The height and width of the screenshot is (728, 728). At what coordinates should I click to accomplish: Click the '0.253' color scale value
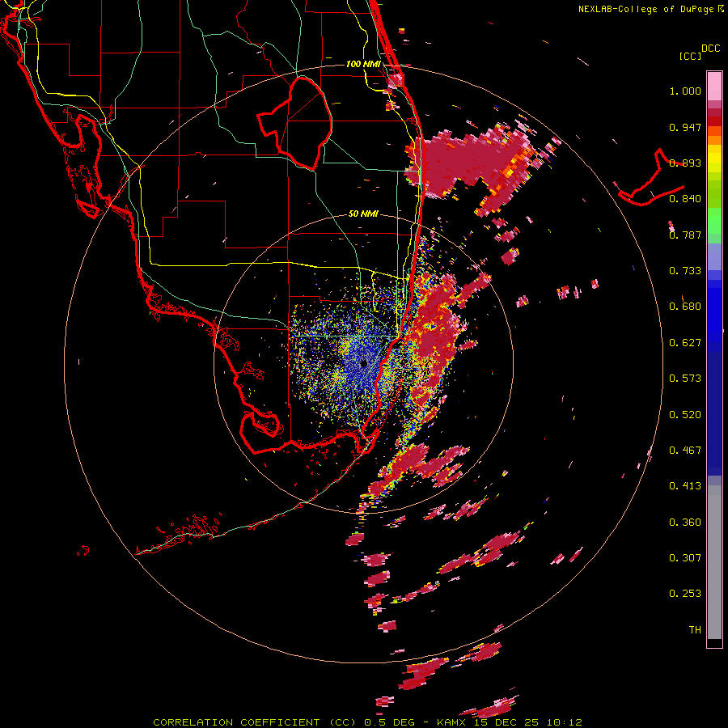[685, 594]
